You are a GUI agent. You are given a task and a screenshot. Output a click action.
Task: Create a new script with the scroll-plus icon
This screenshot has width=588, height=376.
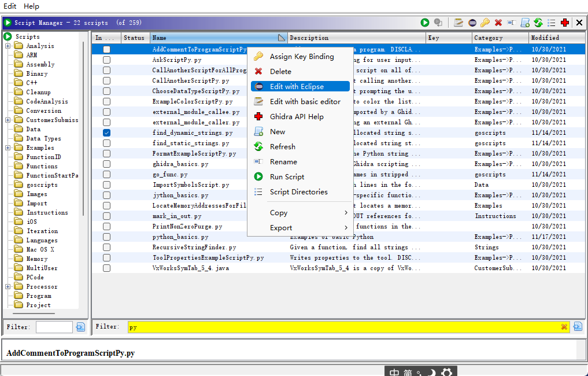pos(525,23)
